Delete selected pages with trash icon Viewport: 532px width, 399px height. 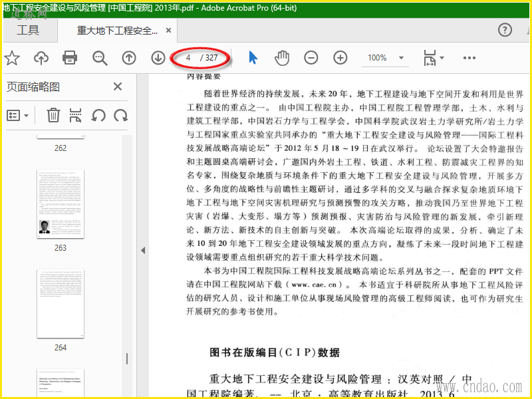[53, 115]
